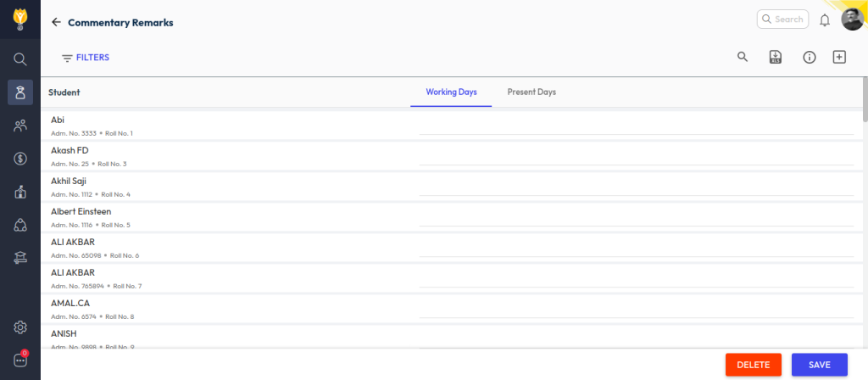Click the Student column header

(64, 92)
